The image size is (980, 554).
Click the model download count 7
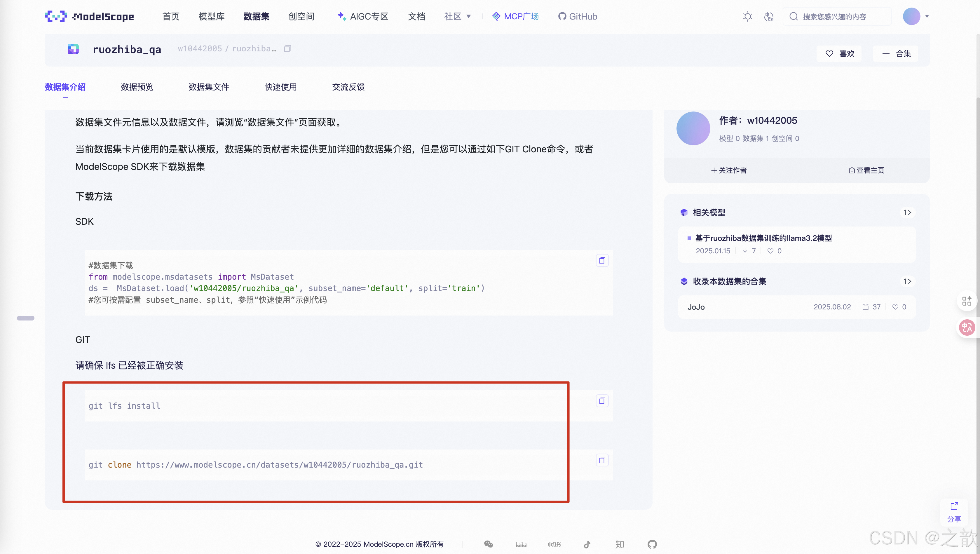(754, 251)
